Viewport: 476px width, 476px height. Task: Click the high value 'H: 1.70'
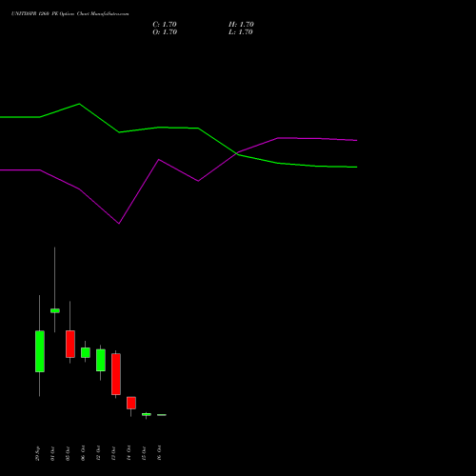[x=241, y=25]
